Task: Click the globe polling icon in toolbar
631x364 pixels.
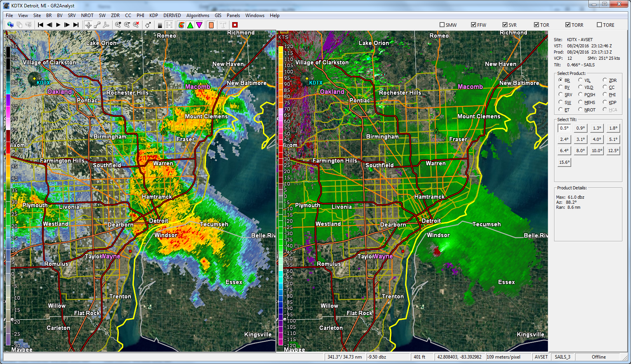Action: click(x=10, y=25)
